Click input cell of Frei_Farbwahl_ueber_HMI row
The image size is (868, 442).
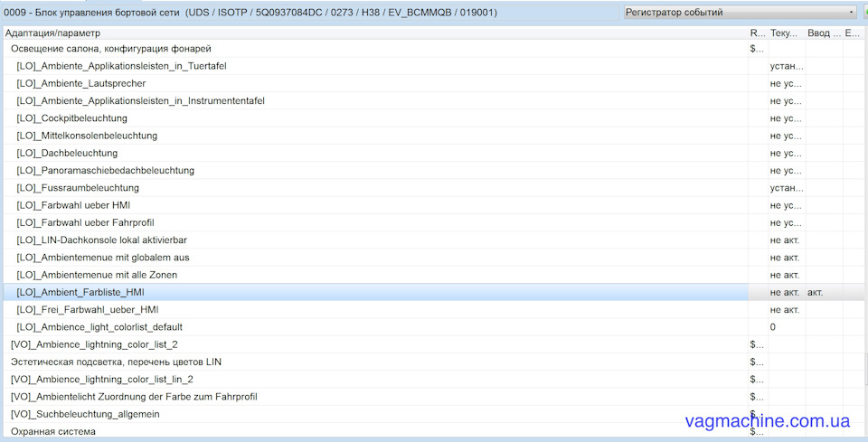(x=825, y=310)
